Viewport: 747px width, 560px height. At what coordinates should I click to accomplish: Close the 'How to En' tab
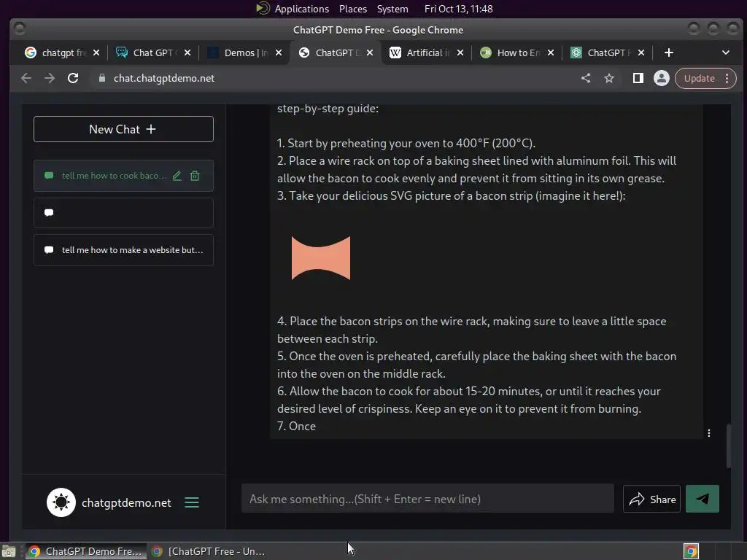coord(551,52)
